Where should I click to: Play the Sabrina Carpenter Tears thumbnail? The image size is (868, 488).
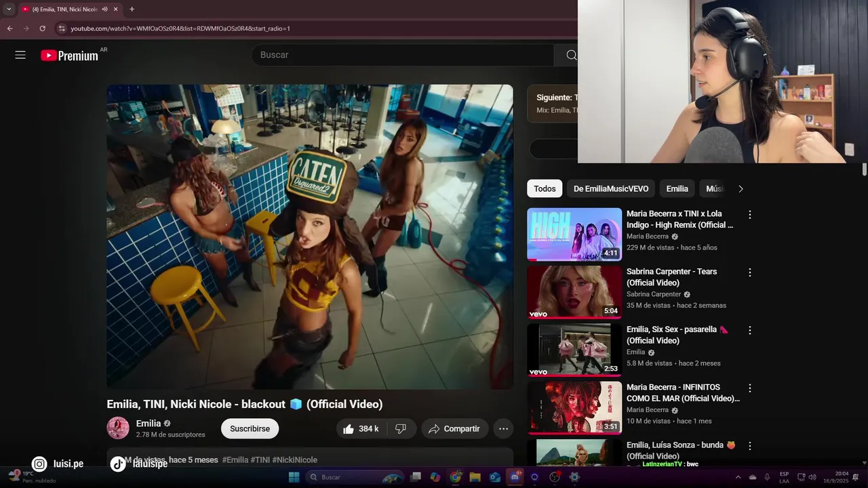[574, 292]
